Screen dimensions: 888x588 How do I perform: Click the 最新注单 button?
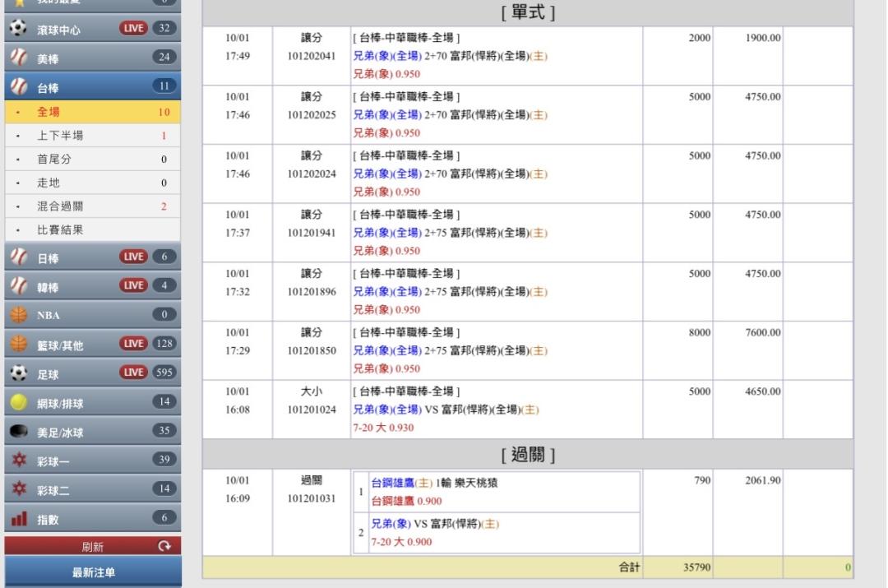click(93, 572)
